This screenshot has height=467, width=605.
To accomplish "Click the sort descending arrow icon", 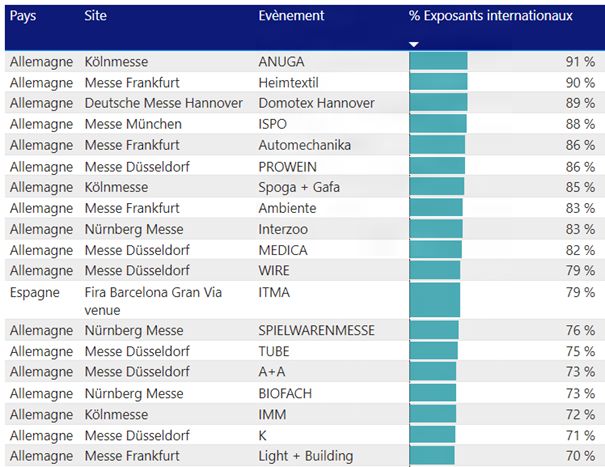I will pyautogui.click(x=414, y=44).
